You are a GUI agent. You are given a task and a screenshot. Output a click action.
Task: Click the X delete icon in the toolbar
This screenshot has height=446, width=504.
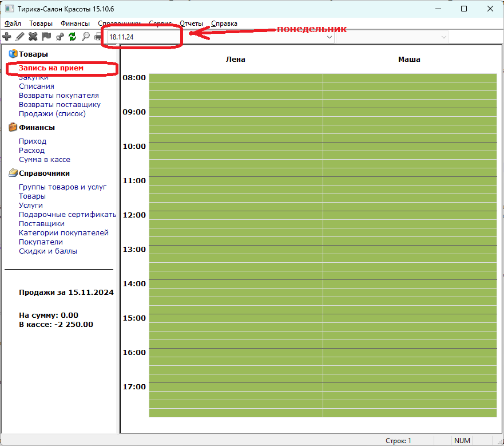33,37
